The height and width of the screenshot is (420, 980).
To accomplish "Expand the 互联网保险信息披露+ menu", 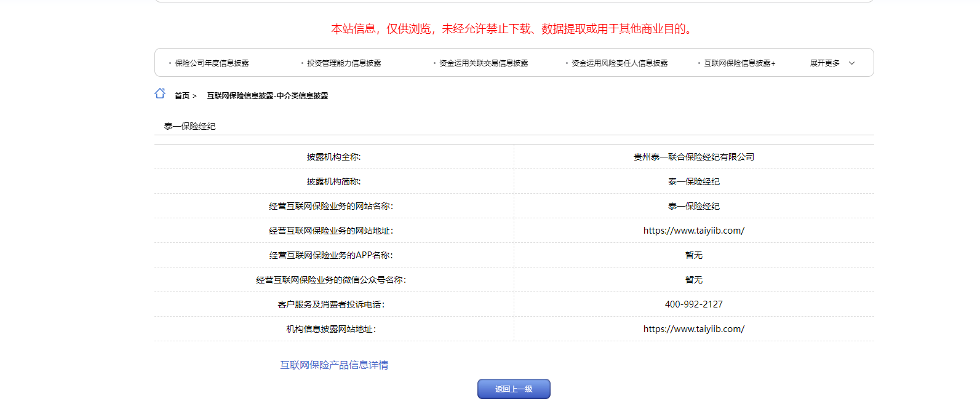I will click(739, 63).
